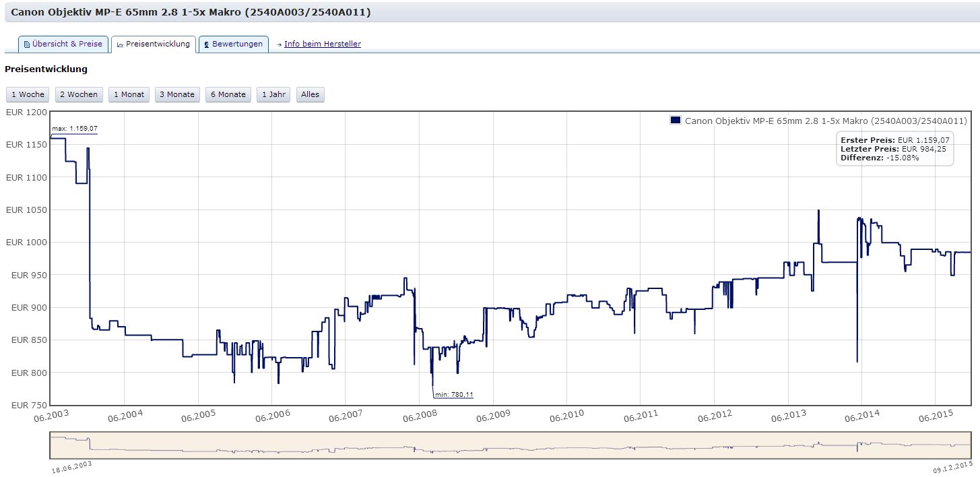Click the 06.2003 x-axis label
Viewport: 980px width, 477px height.
tap(51, 416)
